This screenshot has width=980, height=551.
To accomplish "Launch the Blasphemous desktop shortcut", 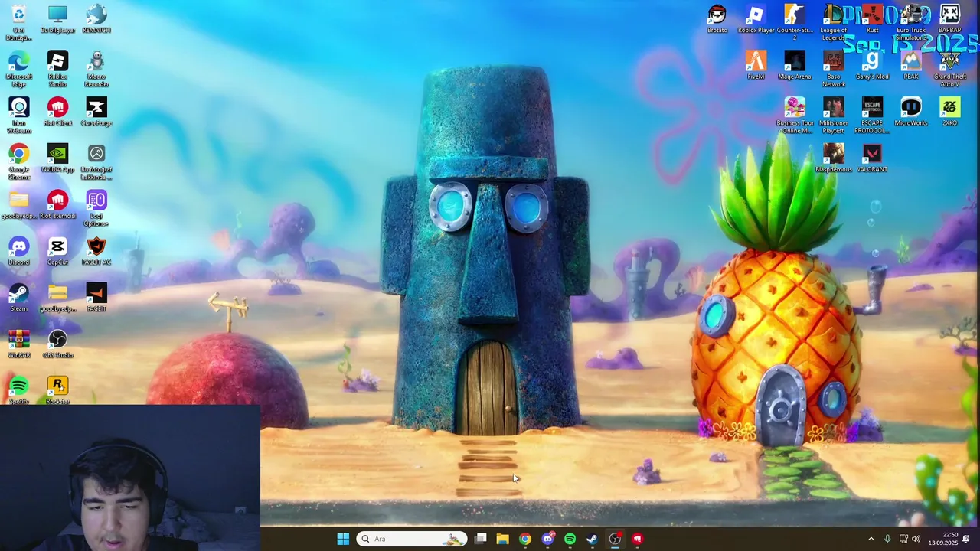I will point(834,159).
